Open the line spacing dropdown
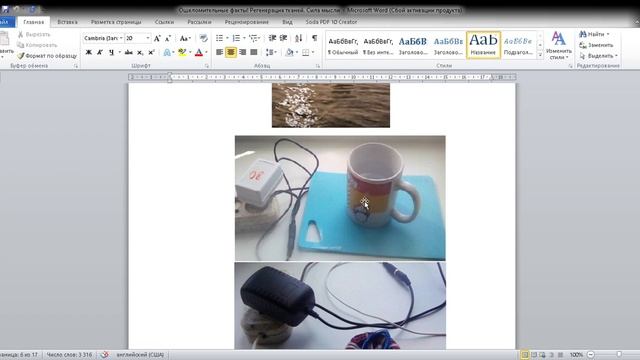Image resolution: width=640 pixels, height=360 pixels. coord(271,52)
